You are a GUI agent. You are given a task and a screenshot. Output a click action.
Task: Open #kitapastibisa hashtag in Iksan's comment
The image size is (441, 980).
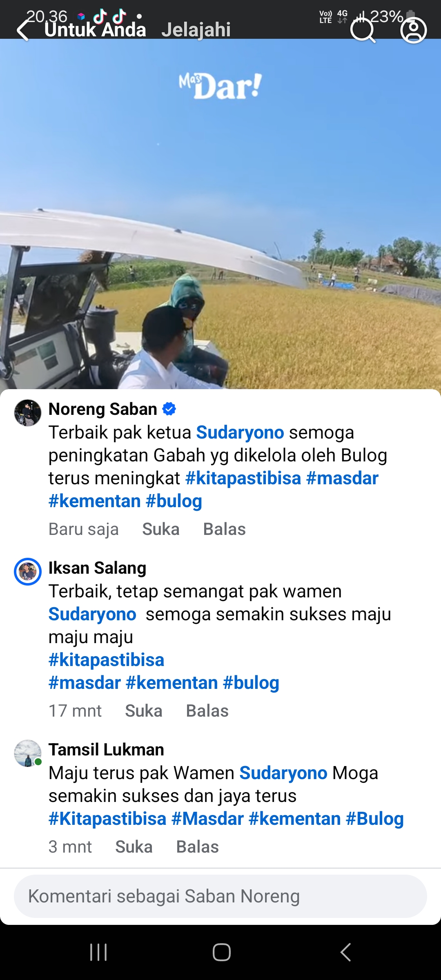[x=106, y=660]
